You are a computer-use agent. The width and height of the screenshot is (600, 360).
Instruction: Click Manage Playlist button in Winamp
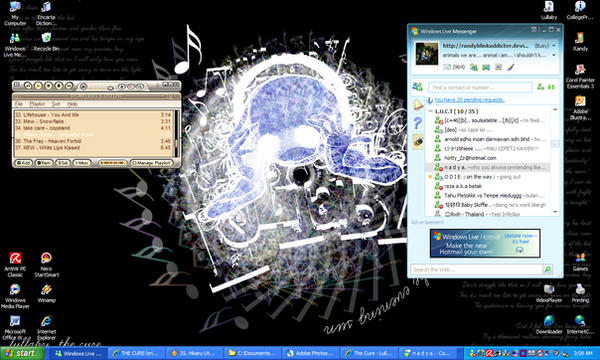point(151,163)
